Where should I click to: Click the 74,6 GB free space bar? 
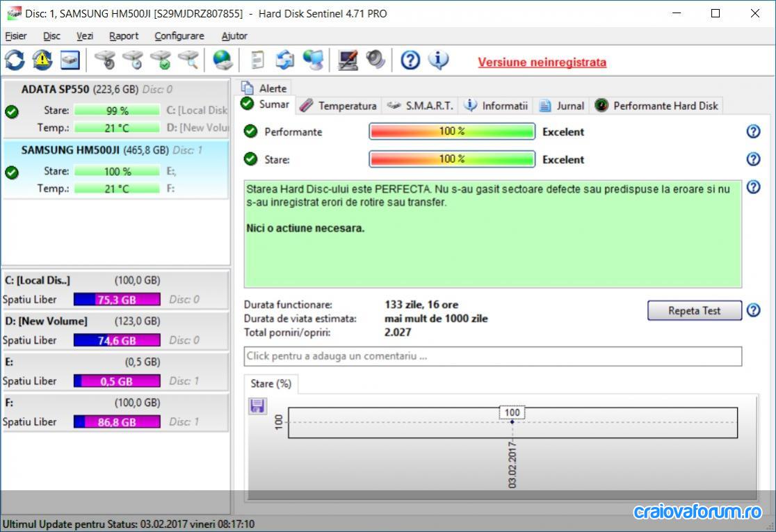[x=117, y=341]
